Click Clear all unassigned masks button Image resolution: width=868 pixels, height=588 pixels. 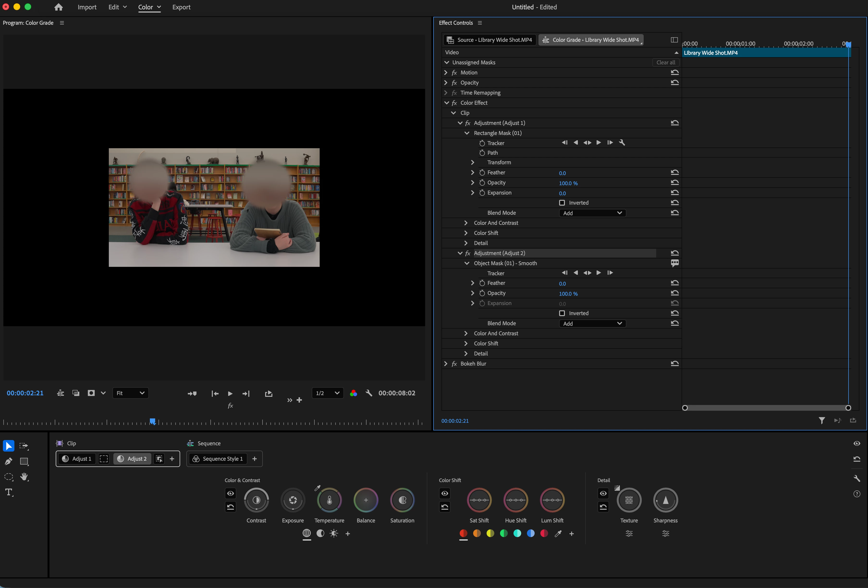[x=666, y=62]
